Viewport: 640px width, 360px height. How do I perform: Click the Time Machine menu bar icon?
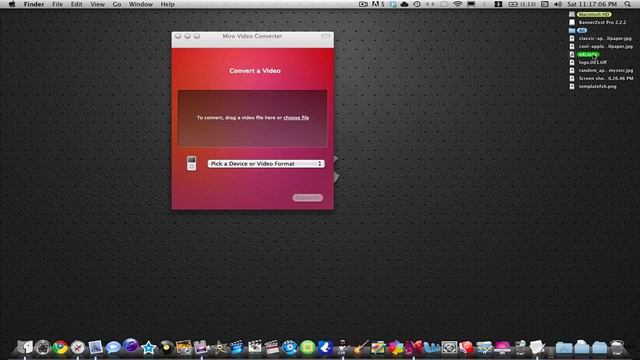click(x=417, y=4)
